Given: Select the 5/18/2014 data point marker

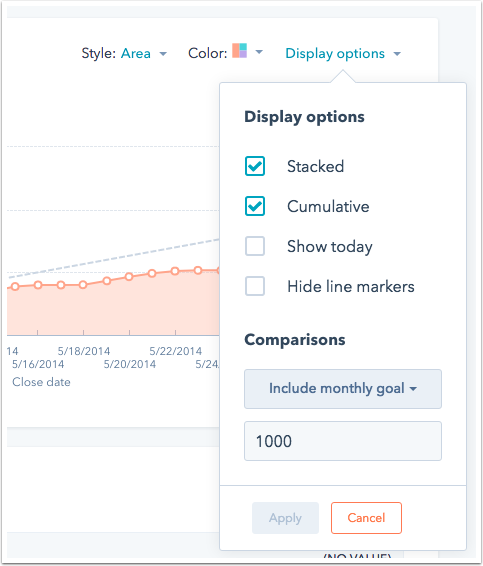Looking at the screenshot, I should [x=83, y=285].
